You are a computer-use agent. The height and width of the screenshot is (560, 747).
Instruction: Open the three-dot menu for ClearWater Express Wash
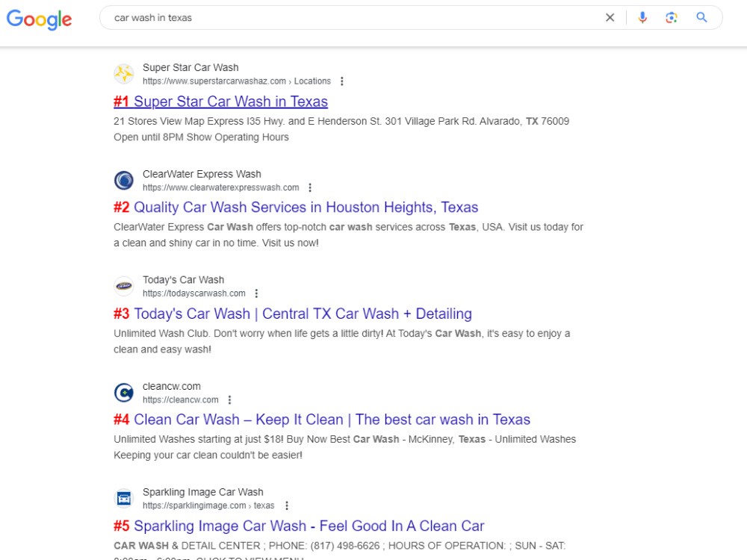pos(310,187)
